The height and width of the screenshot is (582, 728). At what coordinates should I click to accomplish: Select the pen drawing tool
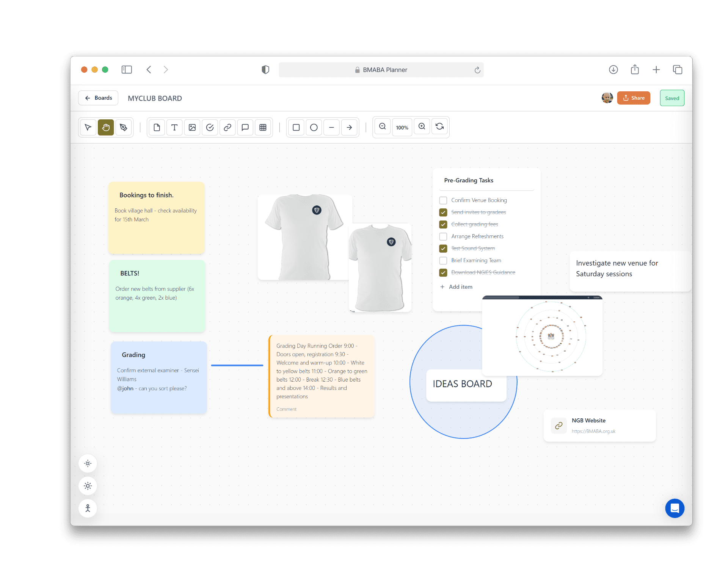pos(123,127)
